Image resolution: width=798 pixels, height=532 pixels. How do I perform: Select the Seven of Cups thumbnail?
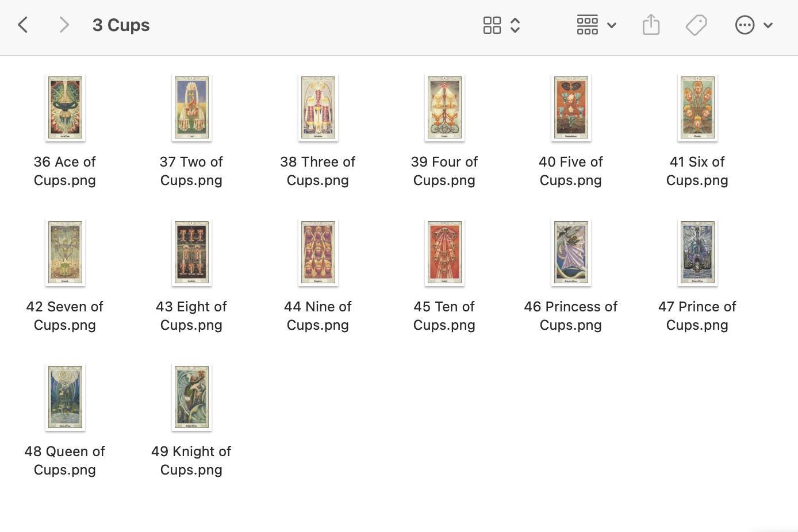pyautogui.click(x=65, y=253)
